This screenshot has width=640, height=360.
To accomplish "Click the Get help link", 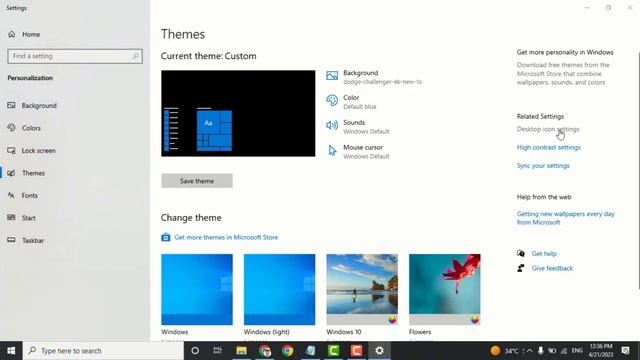I will 544,253.
